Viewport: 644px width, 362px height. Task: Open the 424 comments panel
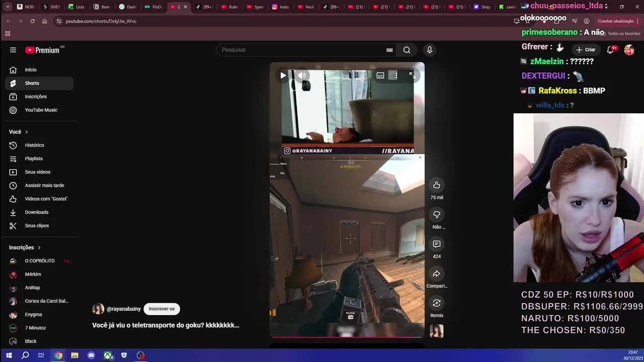point(437,244)
